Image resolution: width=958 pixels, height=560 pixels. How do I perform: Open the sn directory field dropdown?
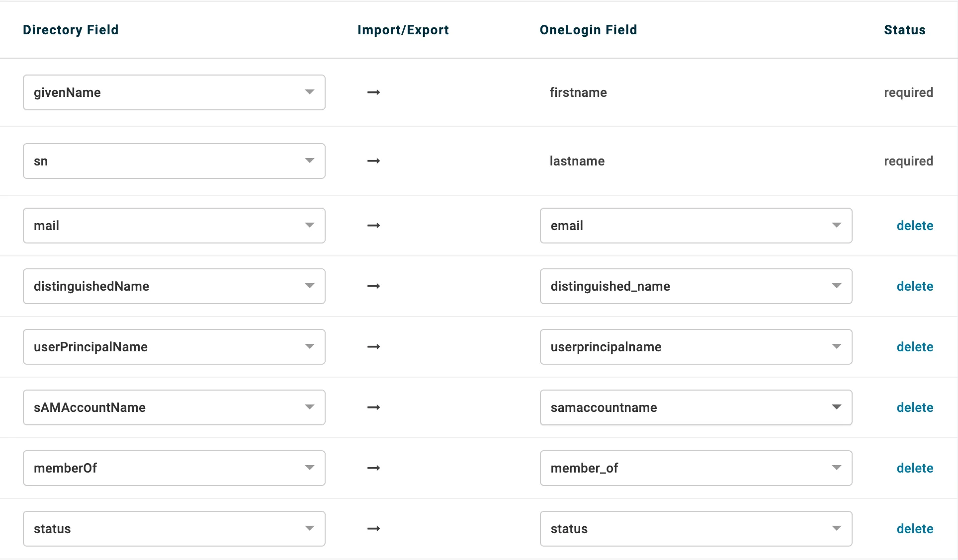(174, 161)
